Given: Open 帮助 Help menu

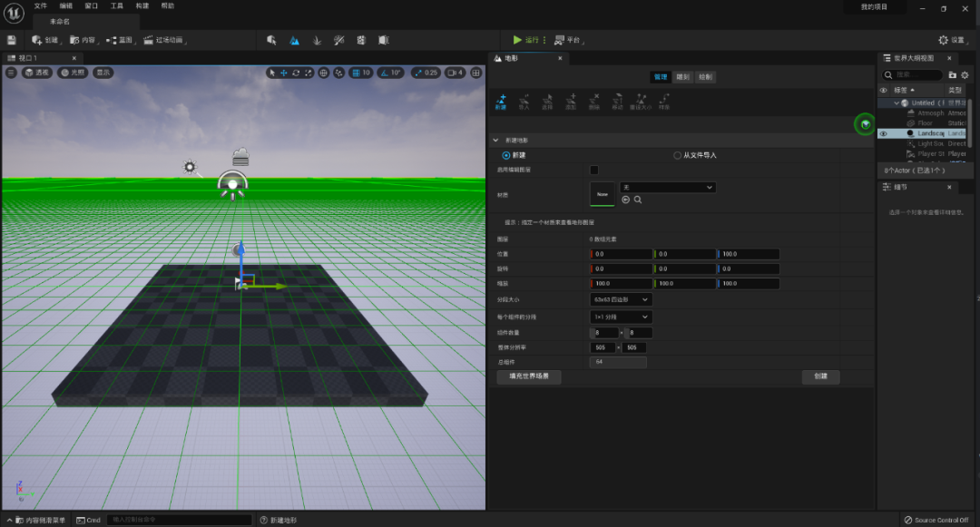Looking at the screenshot, I should tap(168, 5).
